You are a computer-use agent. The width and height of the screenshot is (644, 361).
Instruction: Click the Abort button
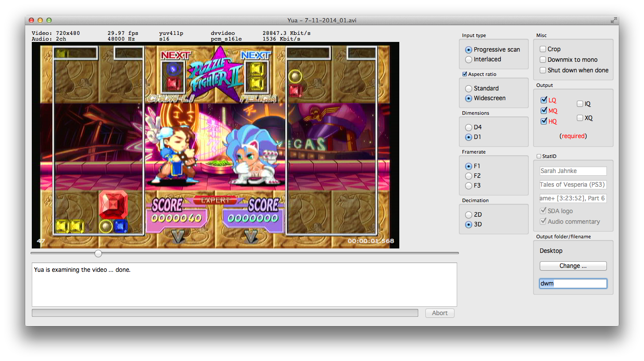[439, 313]
